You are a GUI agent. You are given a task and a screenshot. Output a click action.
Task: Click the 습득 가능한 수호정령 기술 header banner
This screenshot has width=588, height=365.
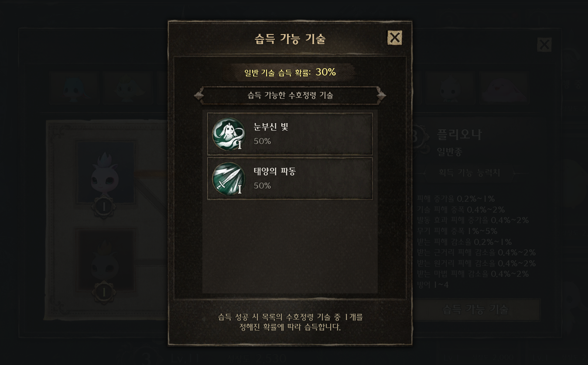pos(290,95)
